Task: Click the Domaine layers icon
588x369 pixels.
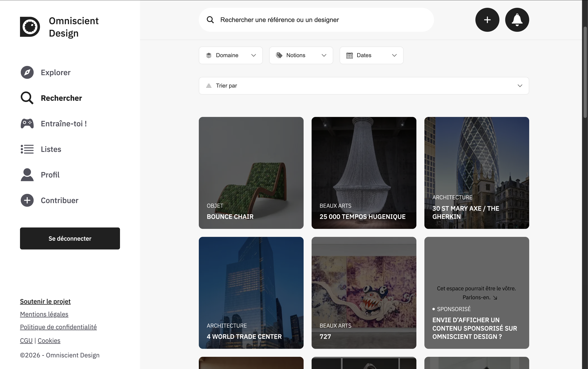Action: [209, 55]
